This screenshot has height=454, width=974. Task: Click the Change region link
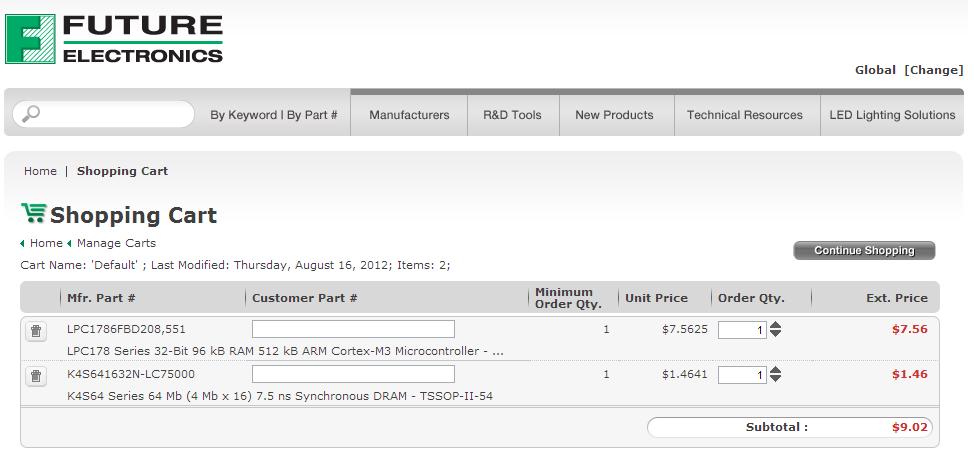tap(934, 70)
